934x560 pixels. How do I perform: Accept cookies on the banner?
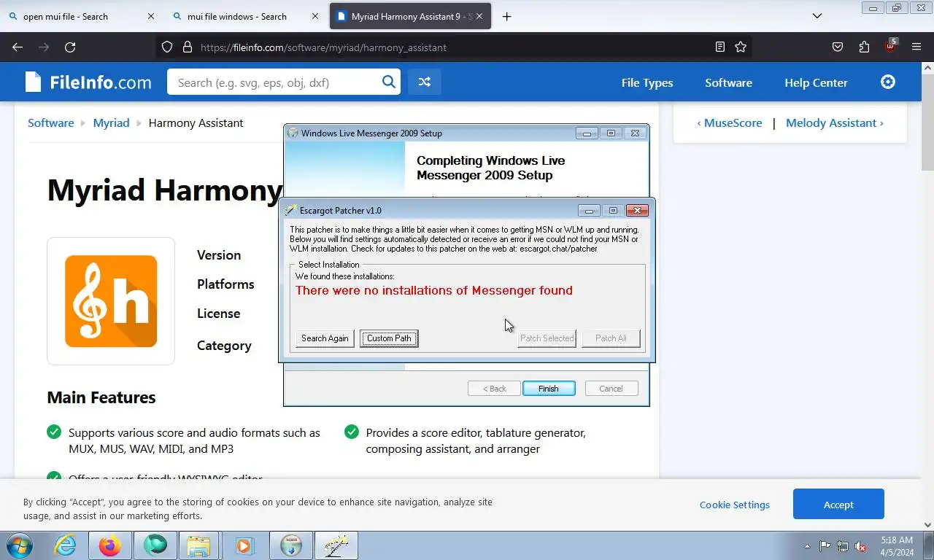tap(838, 505)
